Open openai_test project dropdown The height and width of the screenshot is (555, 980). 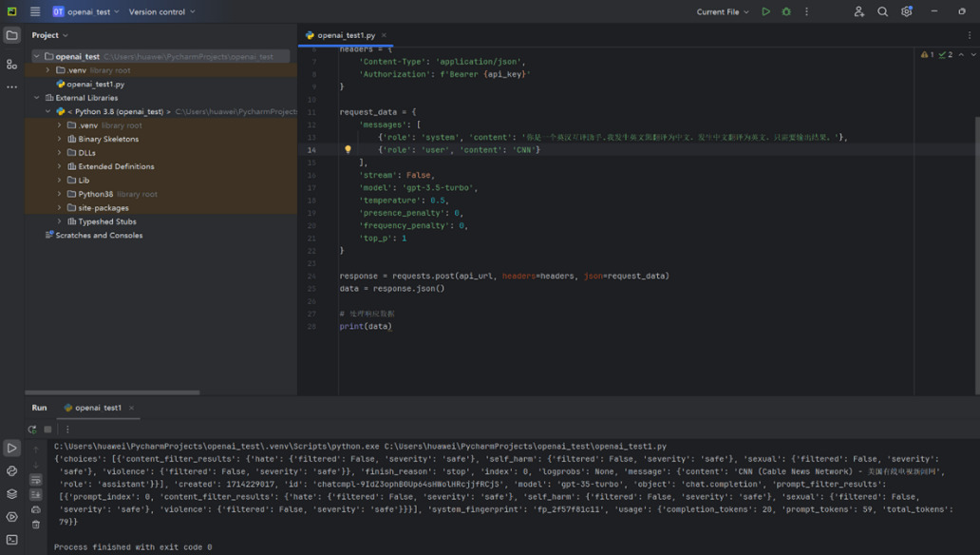85,11
